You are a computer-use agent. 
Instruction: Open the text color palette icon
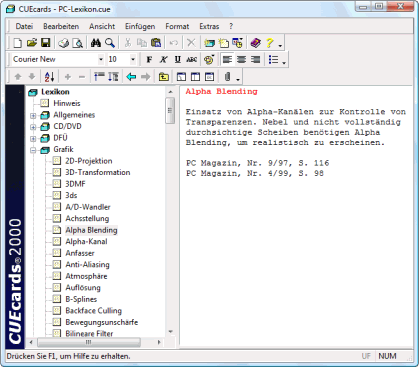point(209,60)
